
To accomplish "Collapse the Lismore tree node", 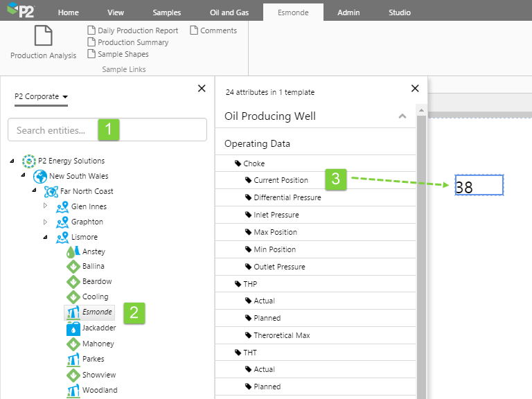I will tap(46, 237).
